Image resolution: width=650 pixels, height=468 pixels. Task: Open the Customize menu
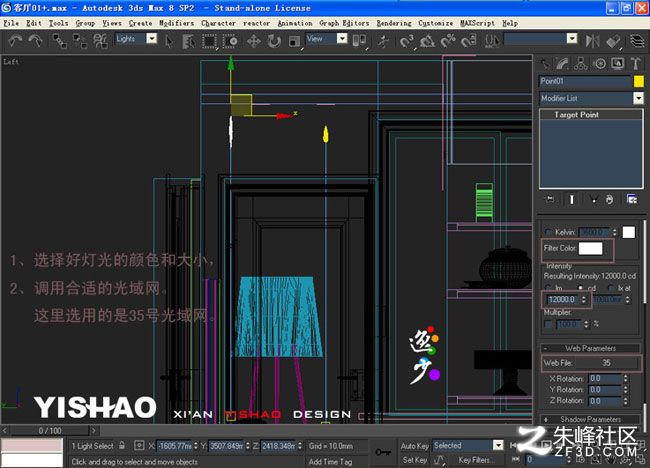pos(436,23)
